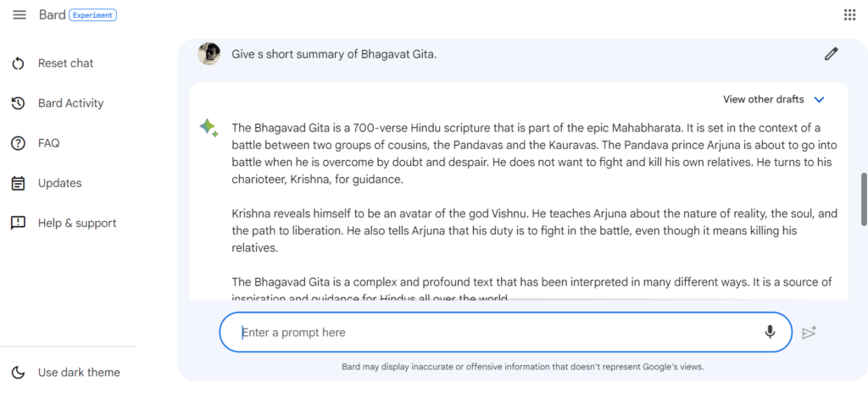The image size is (868, 393).
Task: Click the Updates calendar icon
Action: click(x=19, y=183)
